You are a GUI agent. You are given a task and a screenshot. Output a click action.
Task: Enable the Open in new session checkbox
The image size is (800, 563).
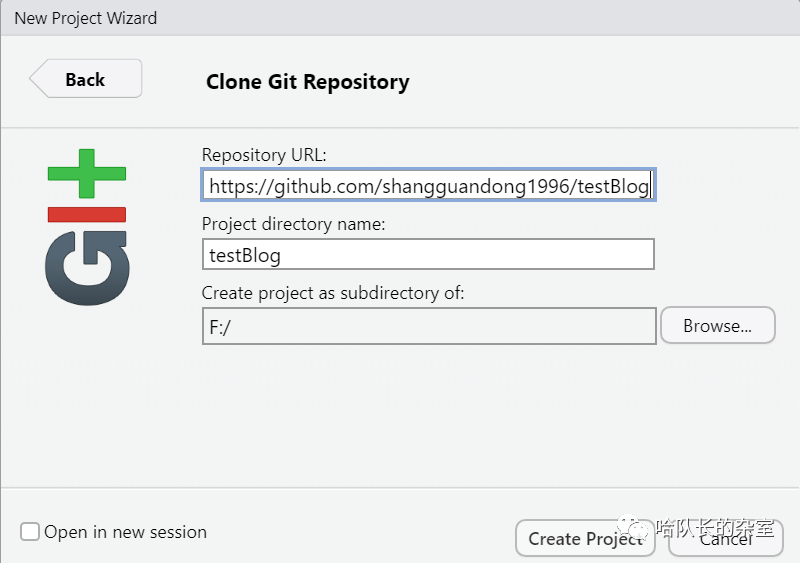(30, 531)
